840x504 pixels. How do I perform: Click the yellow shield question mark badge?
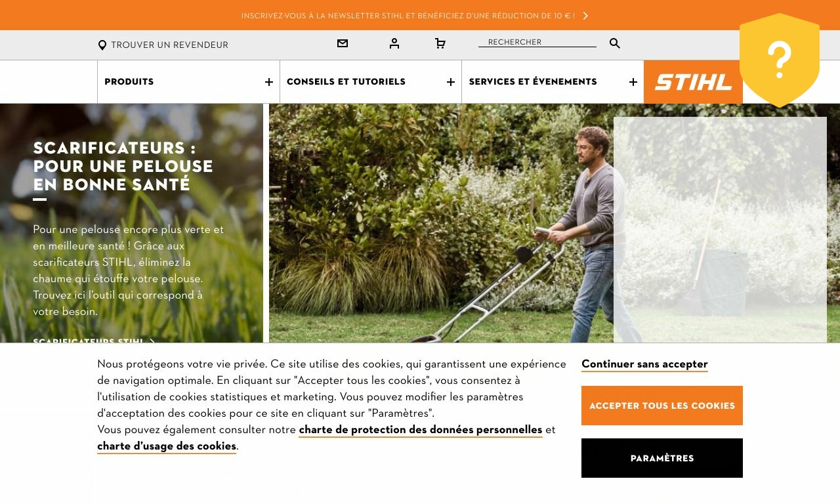tap(780, 60)
